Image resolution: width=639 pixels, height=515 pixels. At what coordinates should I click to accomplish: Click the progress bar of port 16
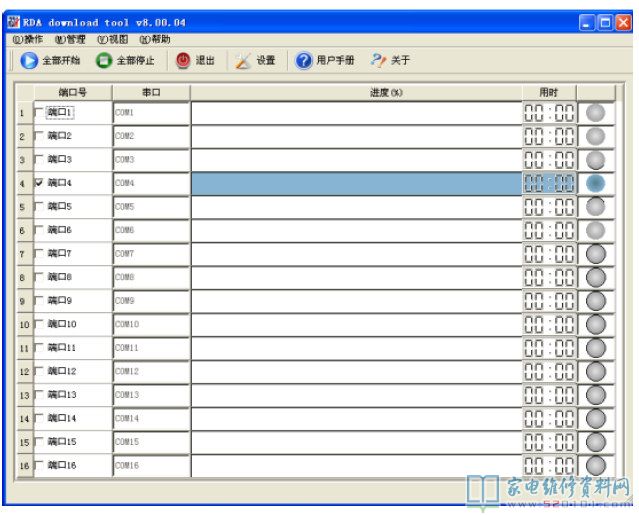click(x=357, y=465)
